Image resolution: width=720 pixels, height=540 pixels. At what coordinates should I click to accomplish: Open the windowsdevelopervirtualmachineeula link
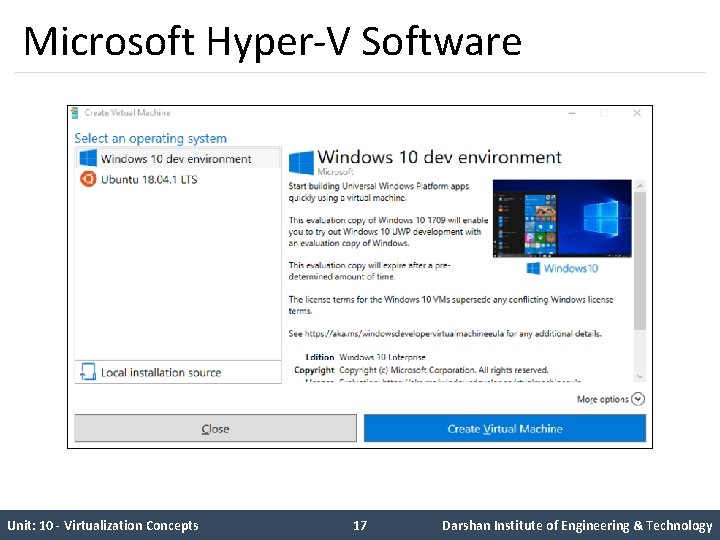(x=405, y=333)
